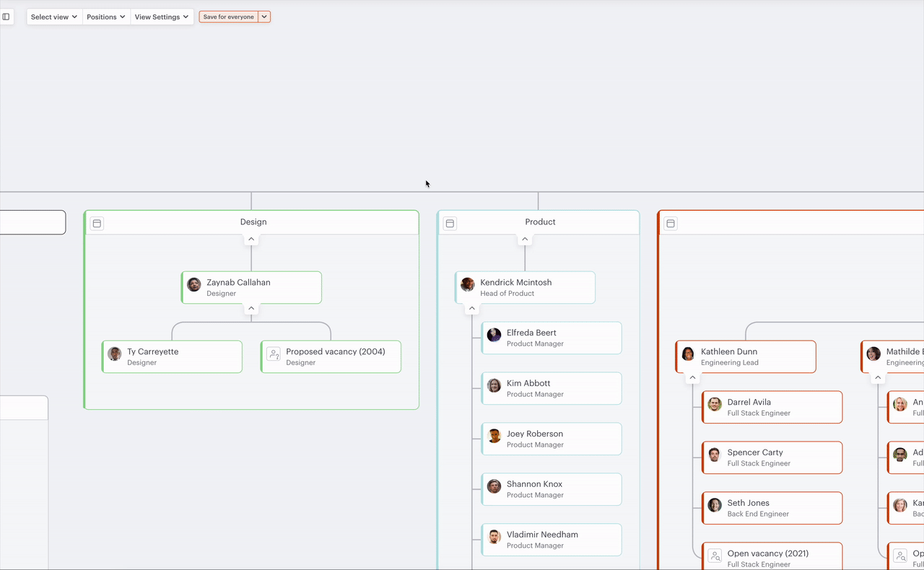Click Kendrick Mcintosh's profile photo

(467, 284)
